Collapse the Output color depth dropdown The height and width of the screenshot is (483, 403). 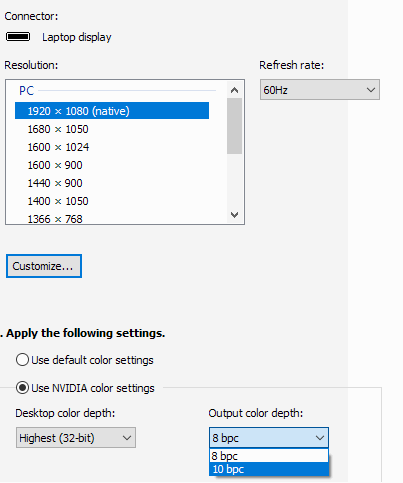tap(269, 438)
